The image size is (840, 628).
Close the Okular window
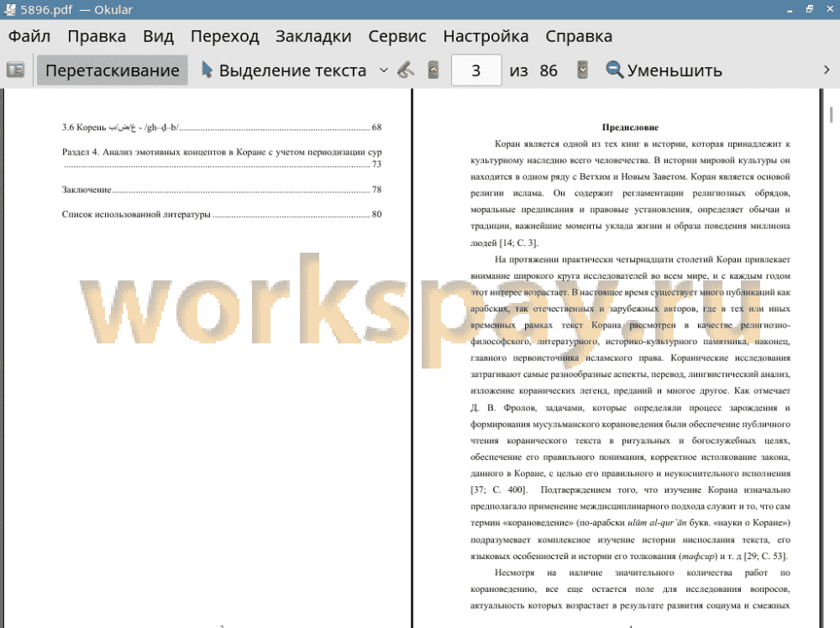click(x=829, y=9)
